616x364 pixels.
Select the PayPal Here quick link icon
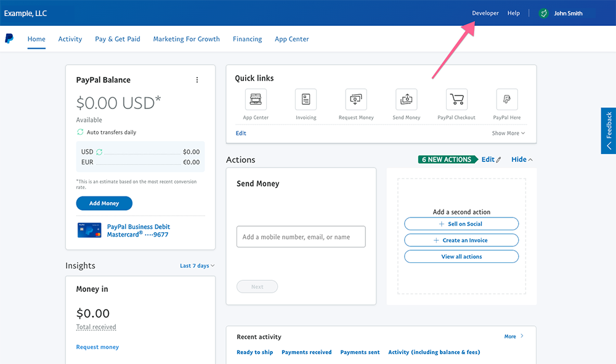click(x=506, y=99)
